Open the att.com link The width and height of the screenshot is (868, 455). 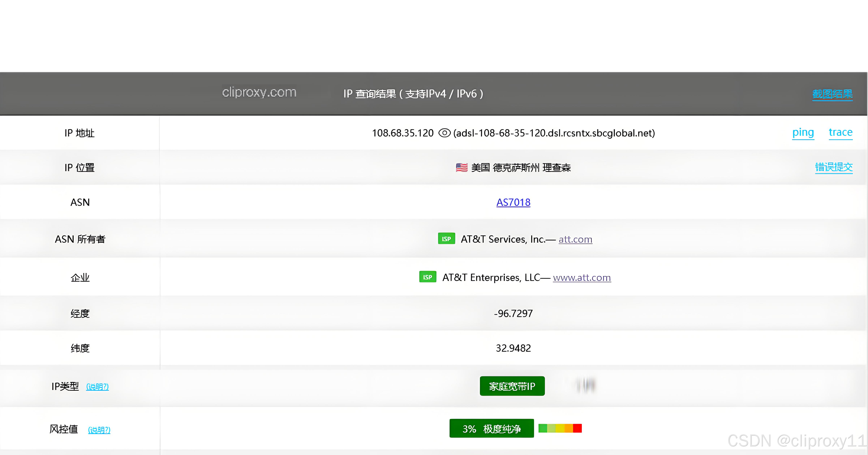[x=575, y=239]
